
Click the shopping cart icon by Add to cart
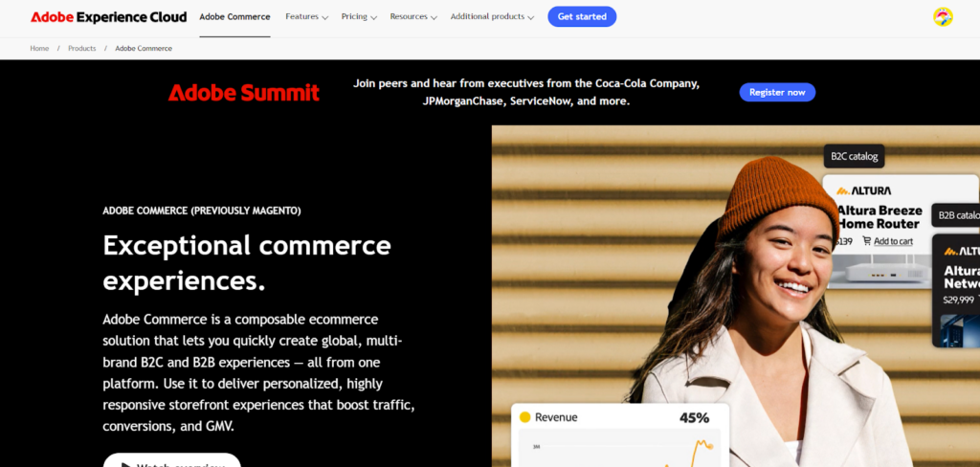(x=866, y=241)
